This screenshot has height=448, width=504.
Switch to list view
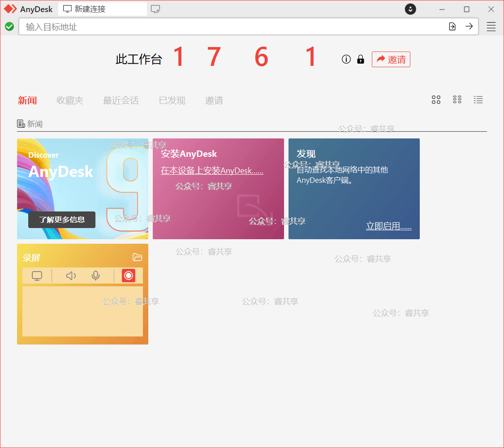(478, 99)
